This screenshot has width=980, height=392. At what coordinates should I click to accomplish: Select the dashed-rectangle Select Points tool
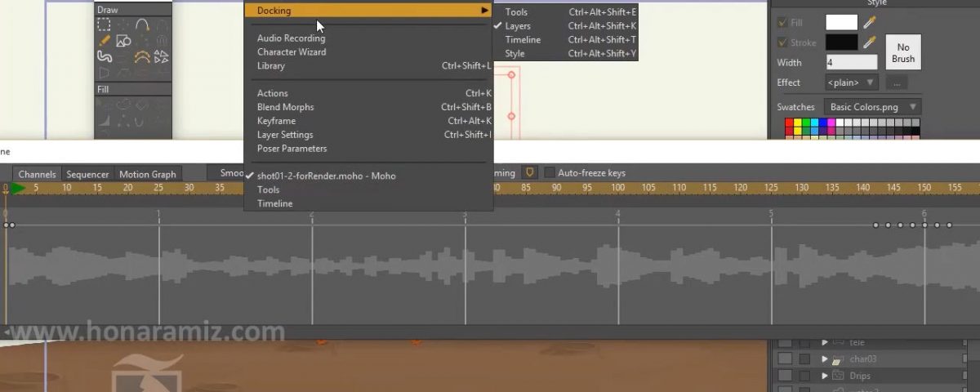click(x=104, y=24)
